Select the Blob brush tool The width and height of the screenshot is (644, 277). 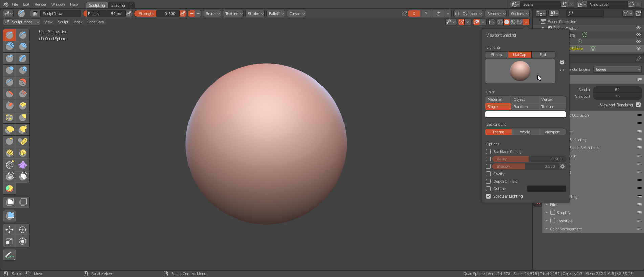click(x=23, y=70)
